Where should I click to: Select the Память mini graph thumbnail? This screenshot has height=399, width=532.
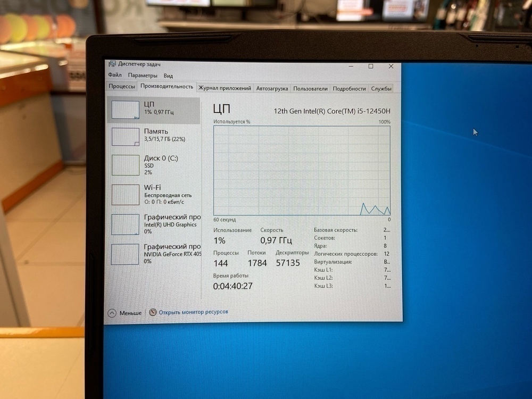tap(126, 137)
